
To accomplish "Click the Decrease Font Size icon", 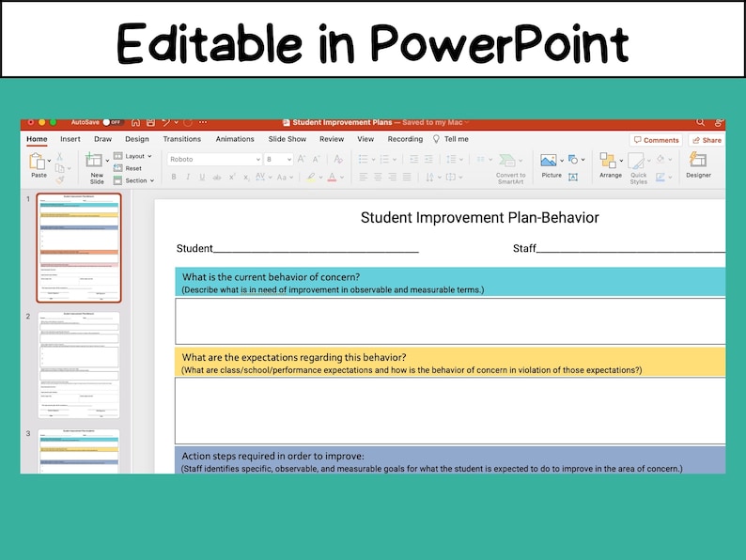I will (316, 159).
